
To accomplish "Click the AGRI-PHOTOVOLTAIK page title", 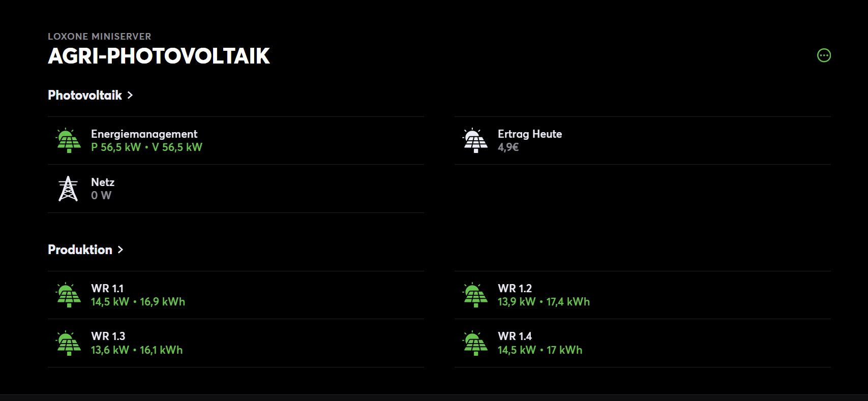I will click(x=159, y=56).
